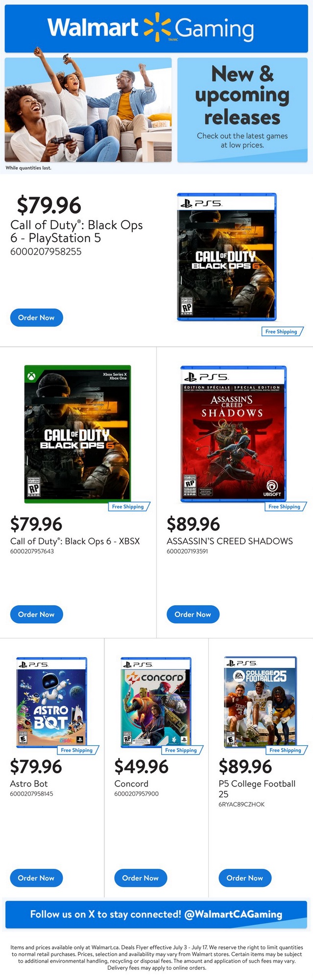
Task: Select the Concord game cover
Action: click(156, 702)
